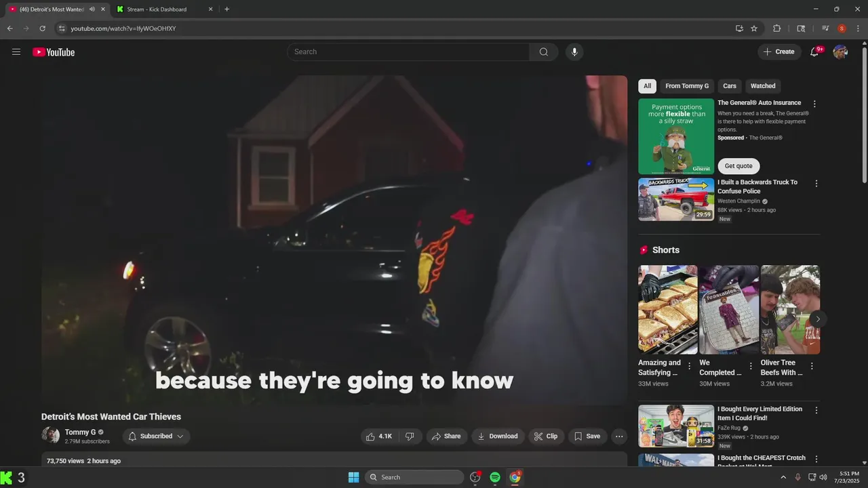
Task: Like the video with 4.1K likes
Action: (380, 436)
